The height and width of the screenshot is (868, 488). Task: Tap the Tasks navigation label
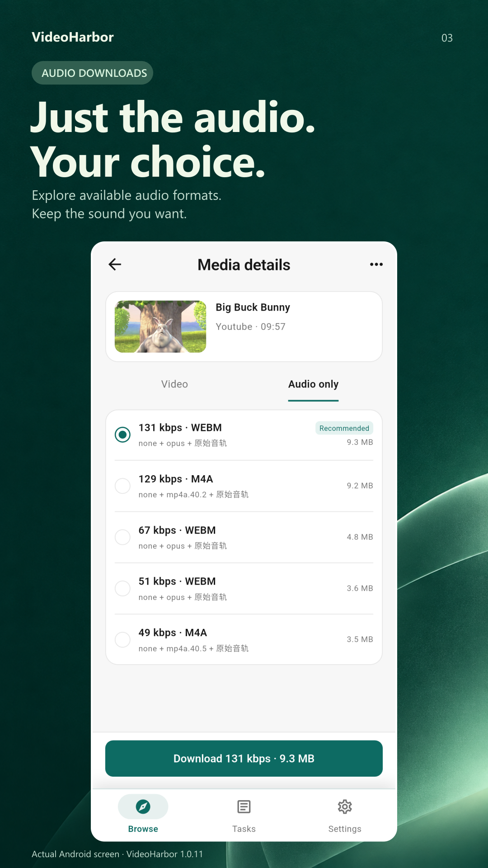click(x=244, y=829)
